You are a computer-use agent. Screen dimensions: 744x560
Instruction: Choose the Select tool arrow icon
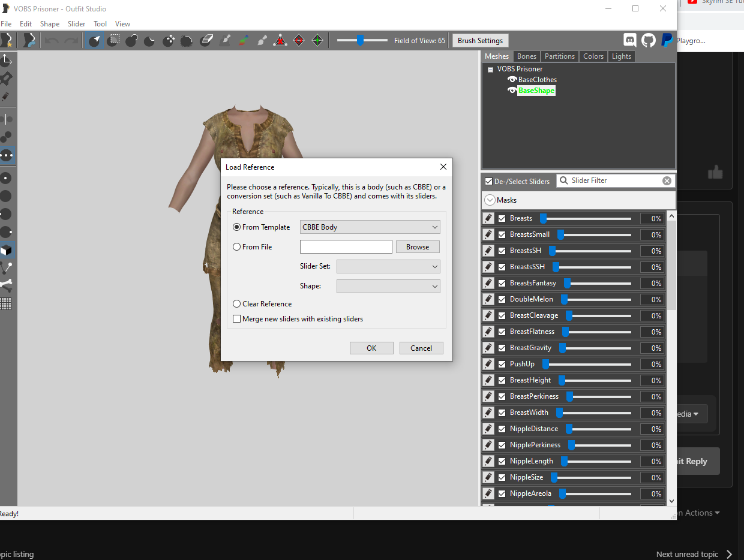95,40
